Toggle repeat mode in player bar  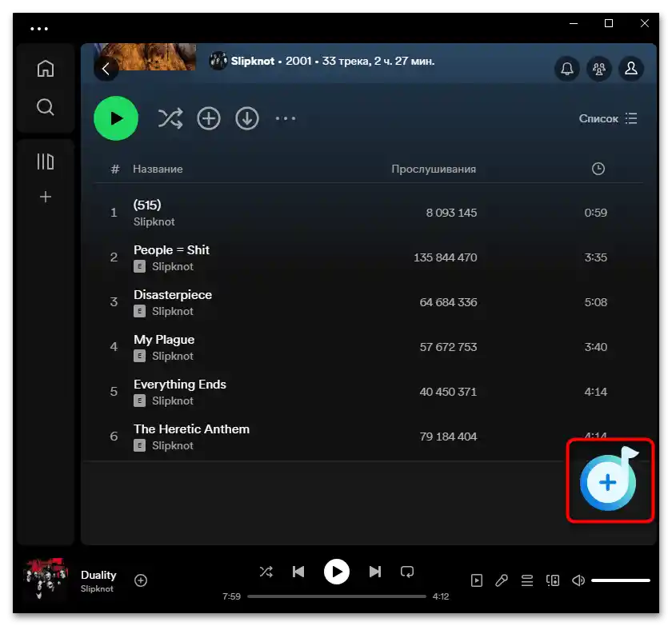coord(407,572)
